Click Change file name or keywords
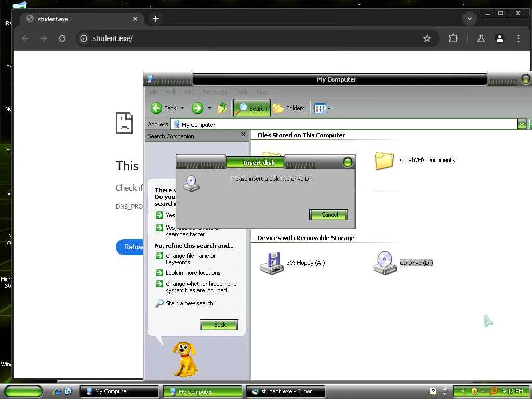This screenshot has height=399, width=532. coord(190,259)
